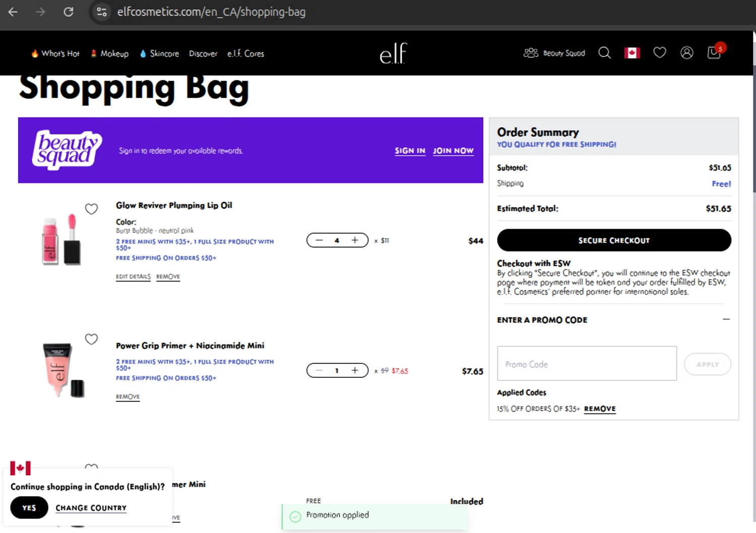Collapse the Enter a Promo Code section
756x533 pixels.
coord(726,319)
